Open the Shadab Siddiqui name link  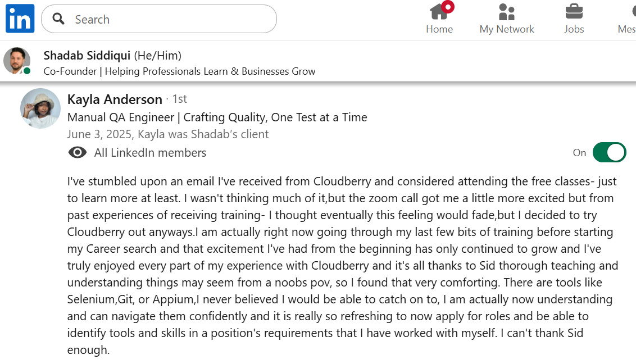click(87, 56)
